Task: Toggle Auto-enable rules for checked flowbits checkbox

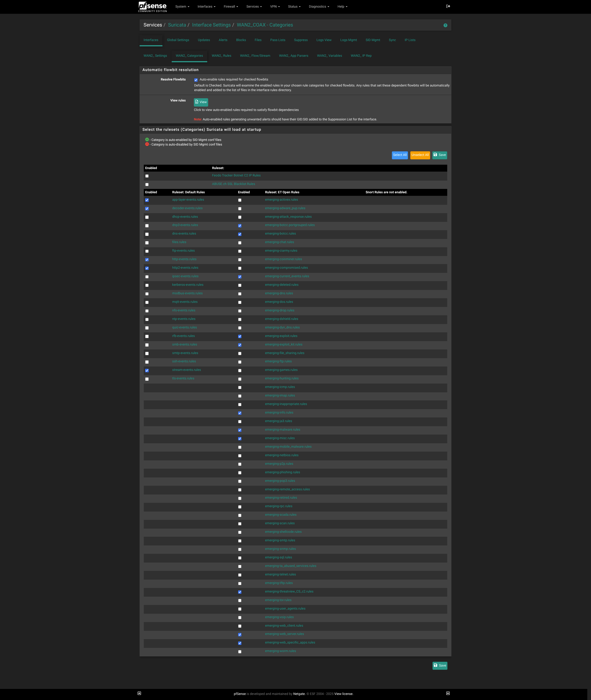Action: [x=196, y=80]
